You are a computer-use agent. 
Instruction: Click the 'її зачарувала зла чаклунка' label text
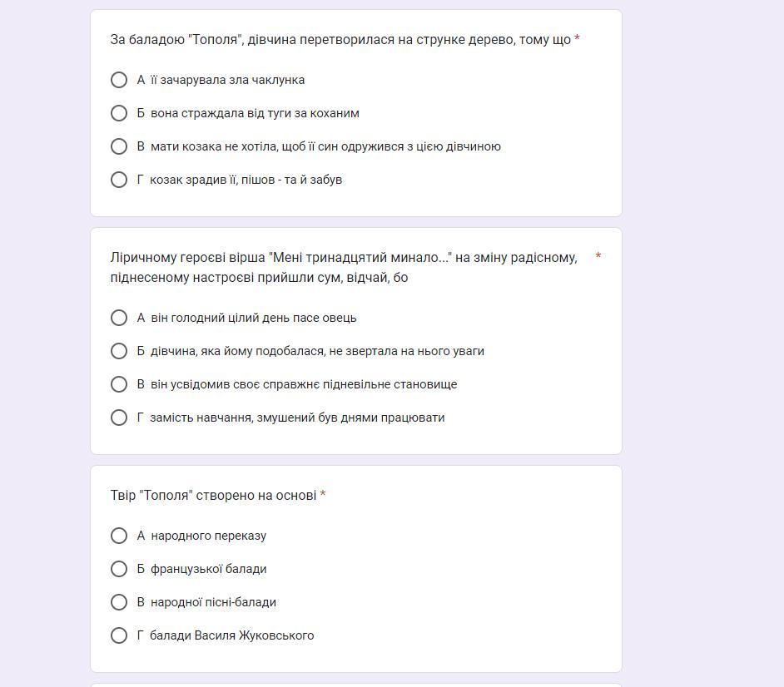[227, 80]
